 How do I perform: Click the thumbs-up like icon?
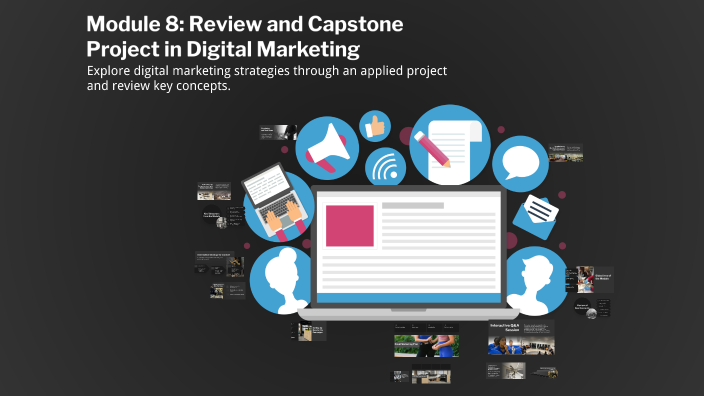click(x=375, y=126)
